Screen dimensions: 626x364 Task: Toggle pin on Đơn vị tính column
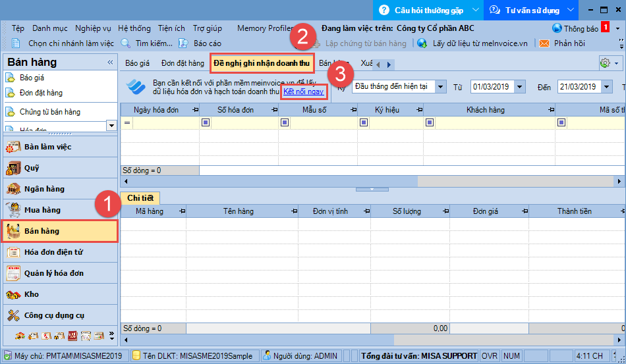point(366,211)
